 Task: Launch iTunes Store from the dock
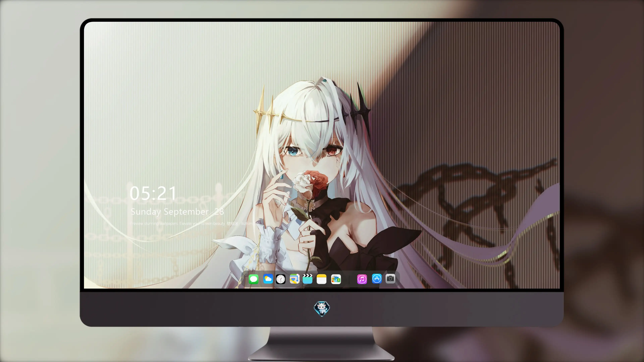362,279
